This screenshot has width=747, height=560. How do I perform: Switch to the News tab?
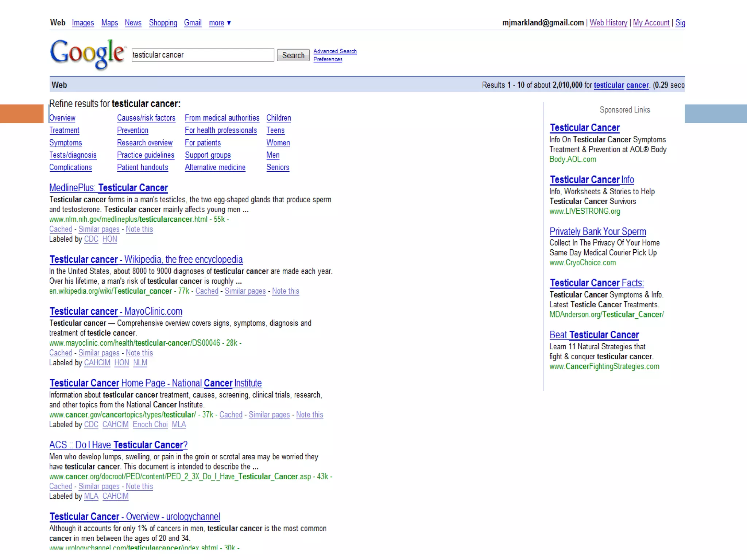click(x=133, y=23)
